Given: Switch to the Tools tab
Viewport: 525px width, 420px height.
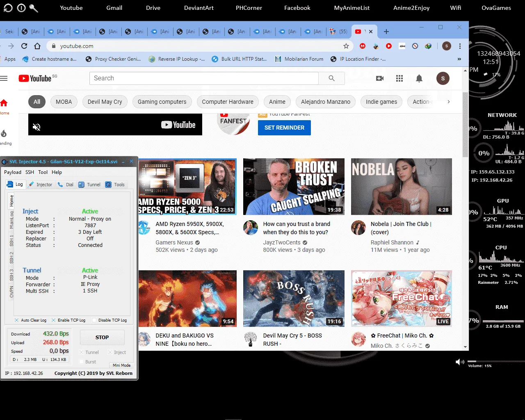Looking at the screenshot, I should tap(115, 185).
